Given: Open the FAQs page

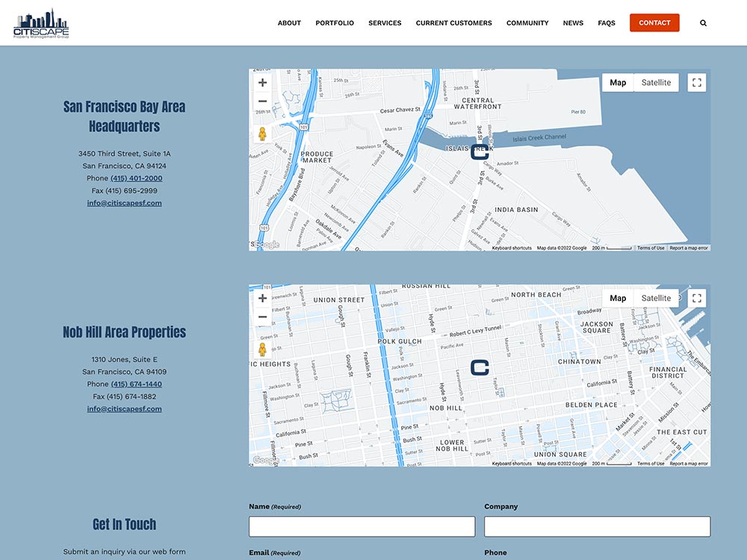Looking at the screenshot, I should tap(607, 23).
